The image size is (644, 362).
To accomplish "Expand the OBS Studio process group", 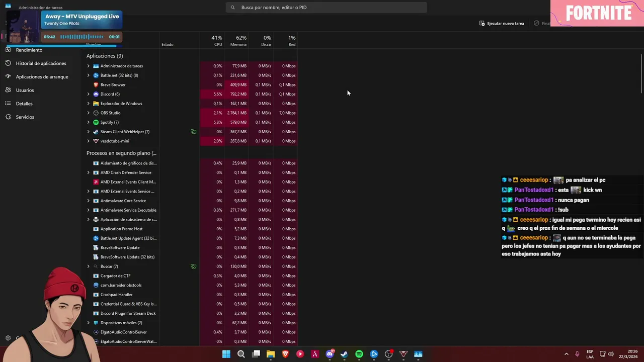I will (88, 113).
